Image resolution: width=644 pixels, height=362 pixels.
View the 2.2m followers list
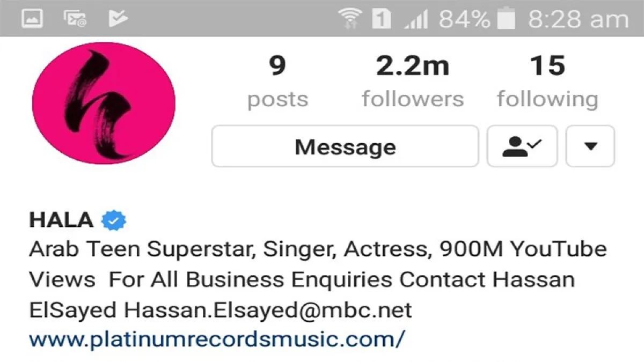[x=412, y=82]
